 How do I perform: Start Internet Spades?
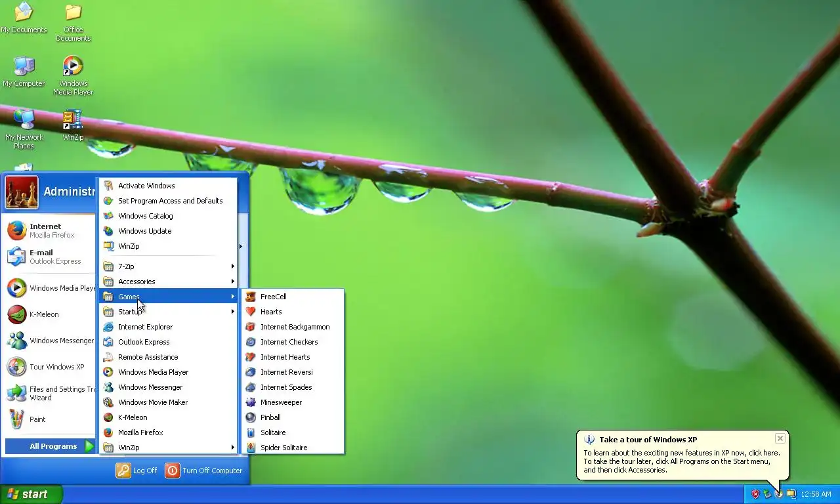pos(293,387)
